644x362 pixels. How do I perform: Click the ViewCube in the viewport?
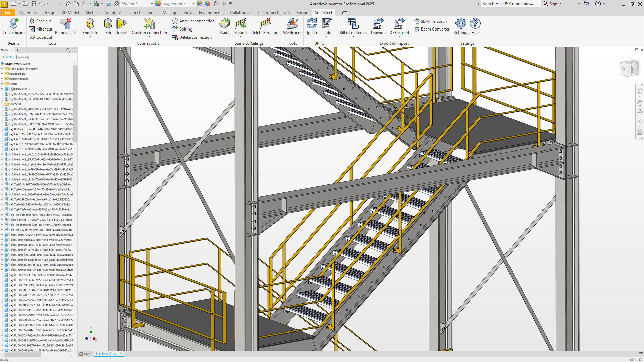[629, 69]
